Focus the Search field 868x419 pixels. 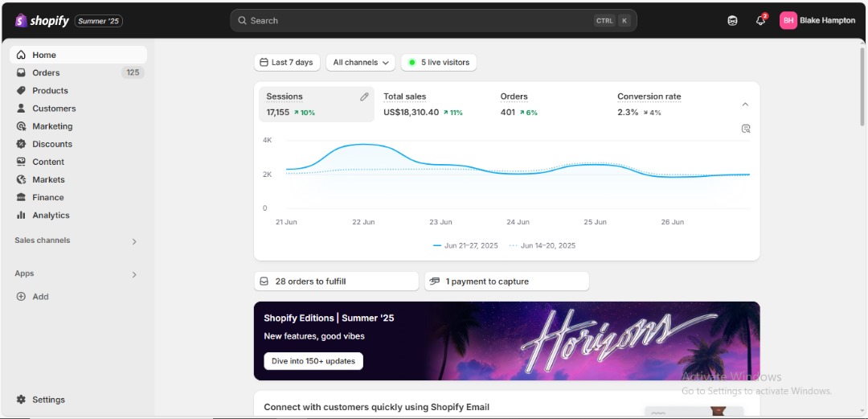click(x=433, y=20)
